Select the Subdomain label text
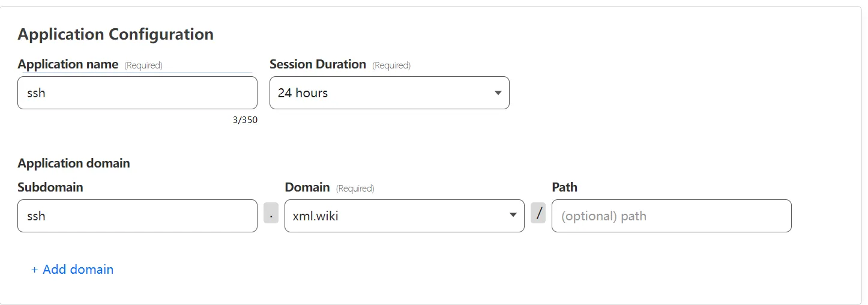Screen dimensions: 868x305 click(x=50, y=187)
